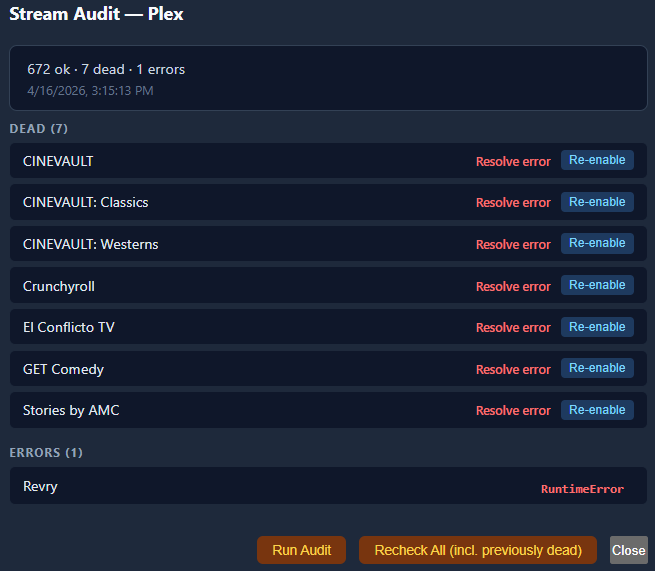Re-enable GET Comedy channel

597,368
